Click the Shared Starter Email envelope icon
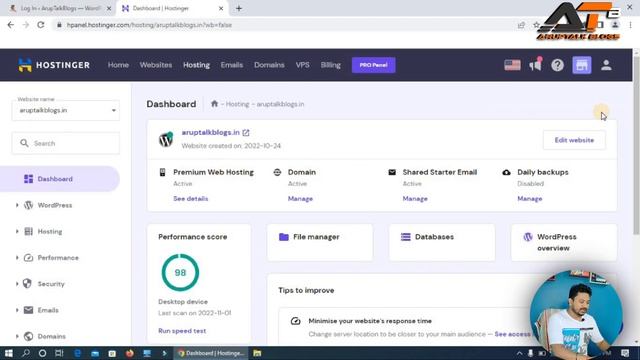Viewport: 640px width, 360px height. [392, 172]
